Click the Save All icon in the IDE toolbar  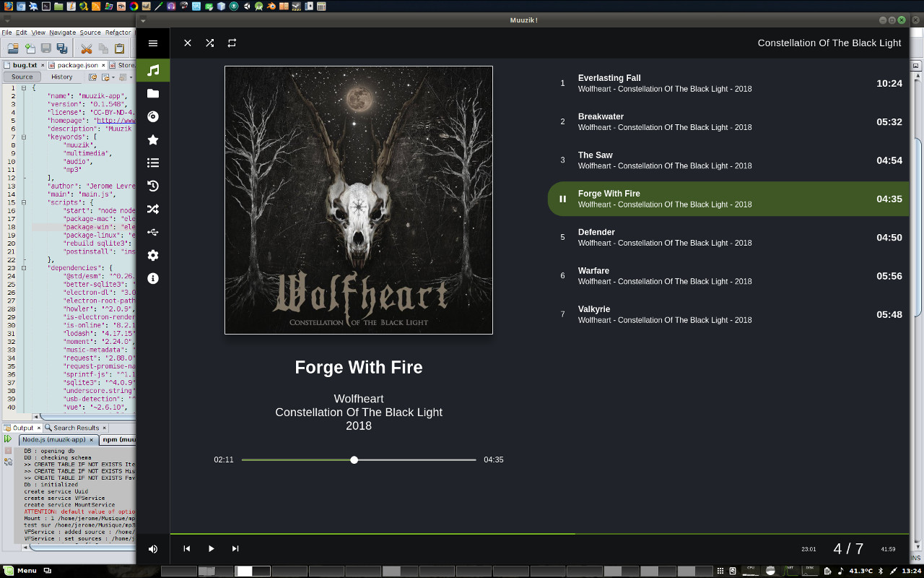62,48
